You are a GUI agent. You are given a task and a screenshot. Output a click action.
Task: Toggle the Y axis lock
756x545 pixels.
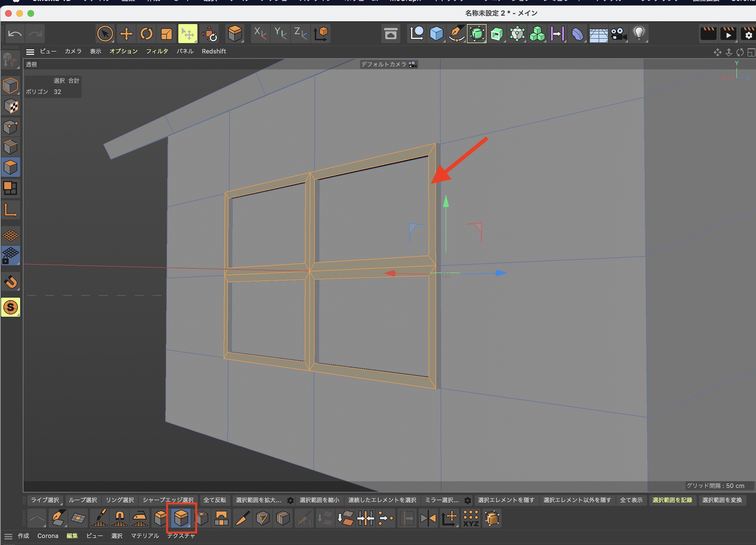pyautogui.click(x=280, y=34)
